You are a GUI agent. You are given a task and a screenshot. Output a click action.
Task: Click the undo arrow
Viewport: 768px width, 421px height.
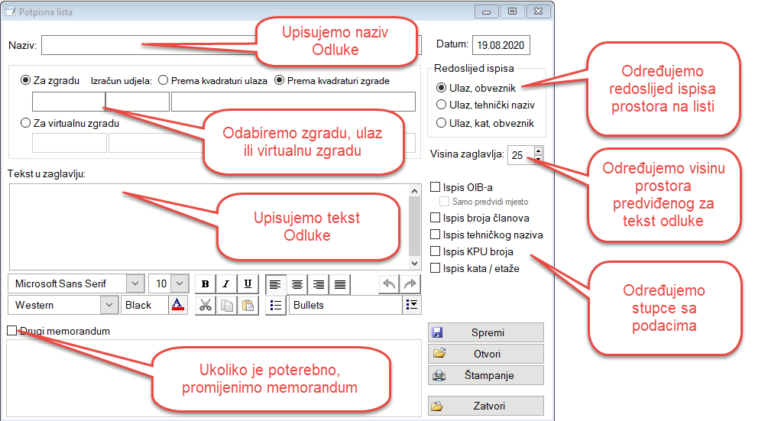pyautogui.click(x=389, y=284)
